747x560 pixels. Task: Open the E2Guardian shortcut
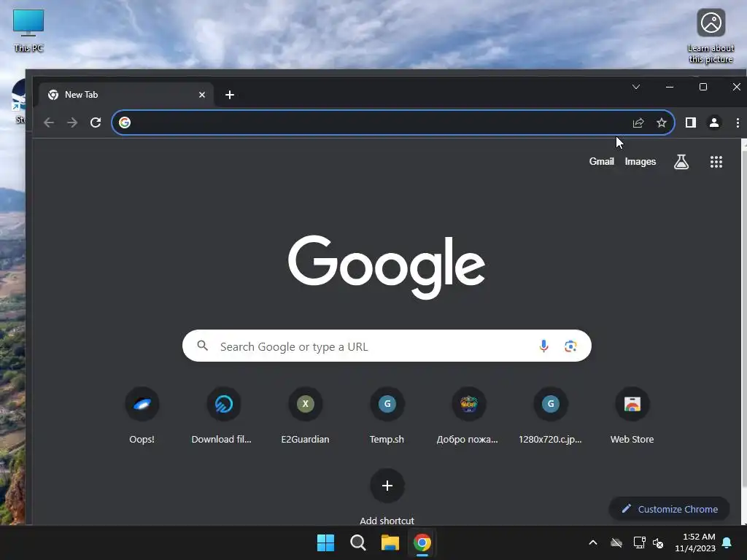pos(306,416)
